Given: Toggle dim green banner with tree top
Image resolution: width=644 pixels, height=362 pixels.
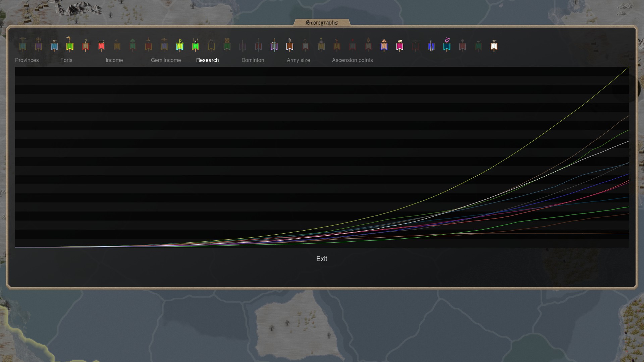Looking at the screenshot, I should 133,45.
